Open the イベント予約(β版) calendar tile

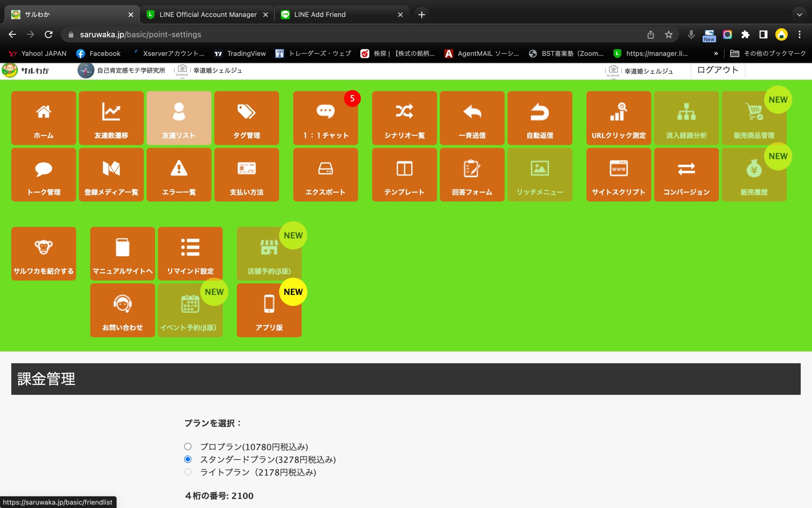coord(190,310)
